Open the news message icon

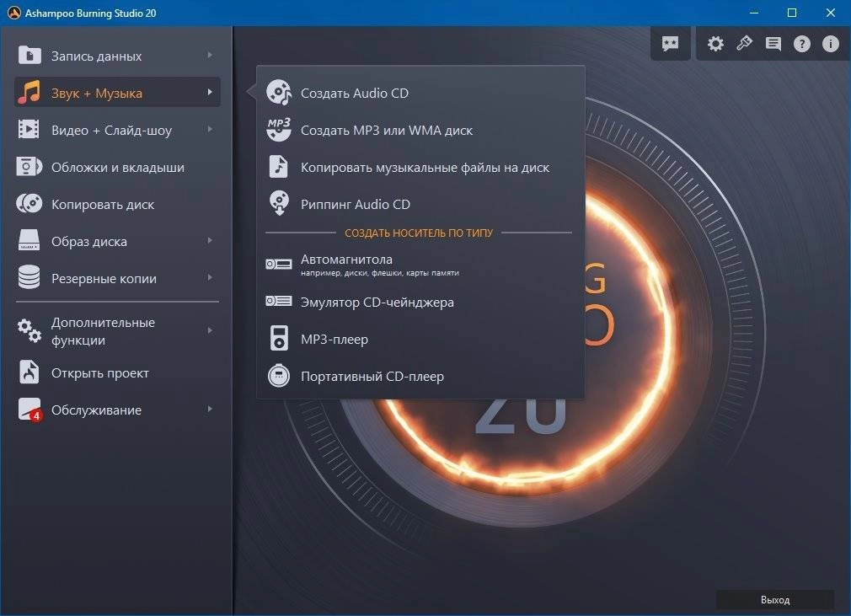tap(773, 44)
